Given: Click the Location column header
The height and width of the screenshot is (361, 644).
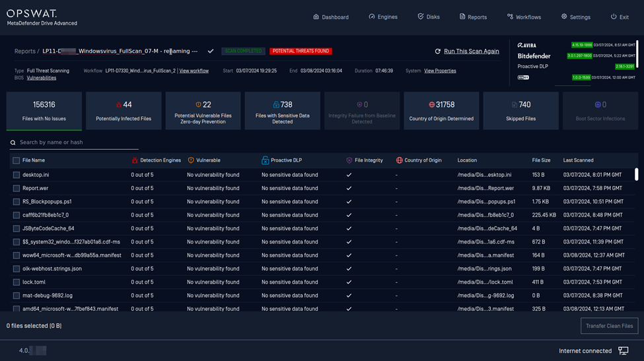Looking at the screenshot, I should 467,160.
